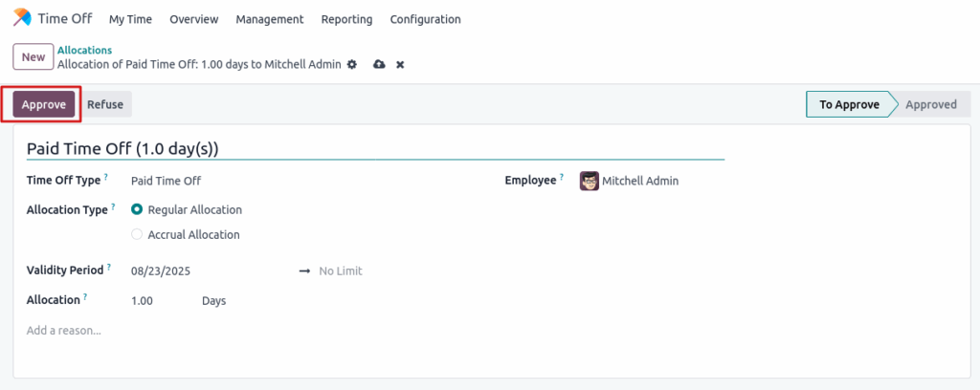Open the Management menu
Screen dimensions: 980x390
[269, 19]
